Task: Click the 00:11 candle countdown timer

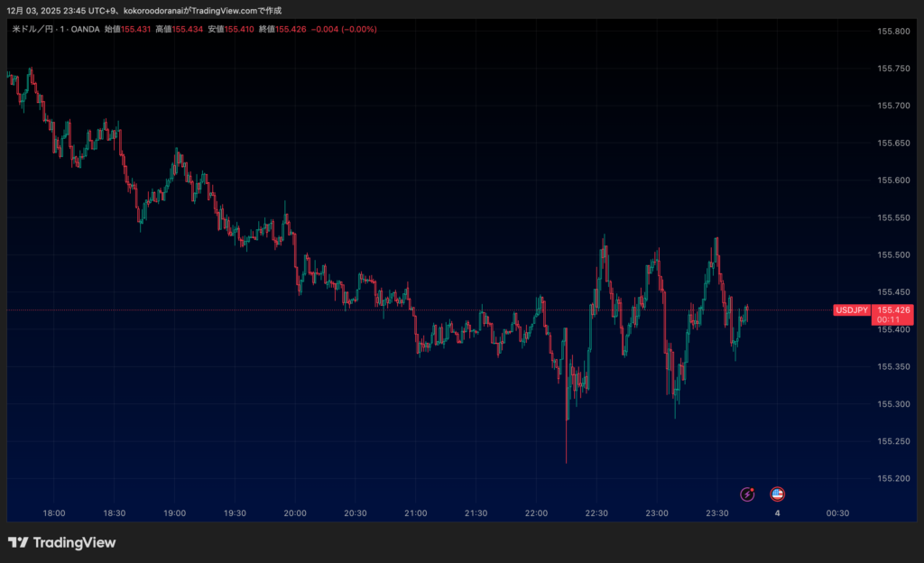Action: [890, 319]
